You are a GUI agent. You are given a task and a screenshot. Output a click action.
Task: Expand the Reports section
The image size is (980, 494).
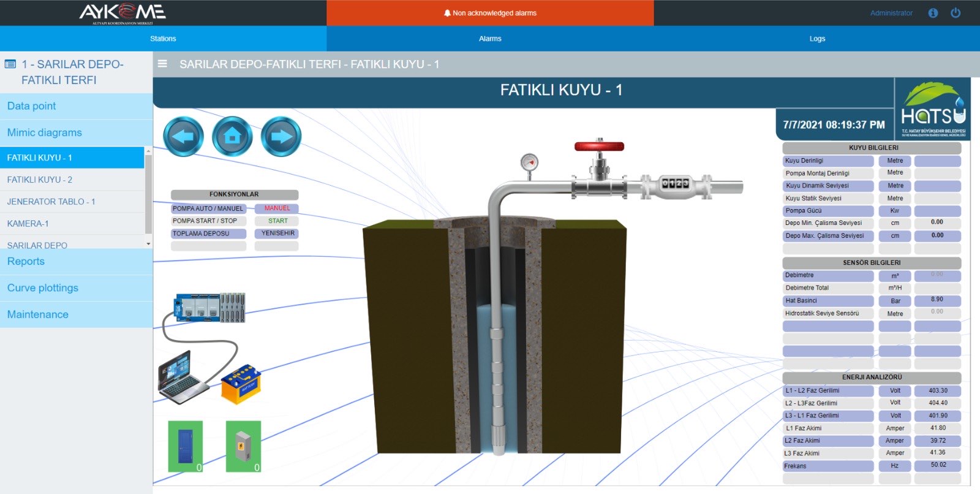click(76, 262)
